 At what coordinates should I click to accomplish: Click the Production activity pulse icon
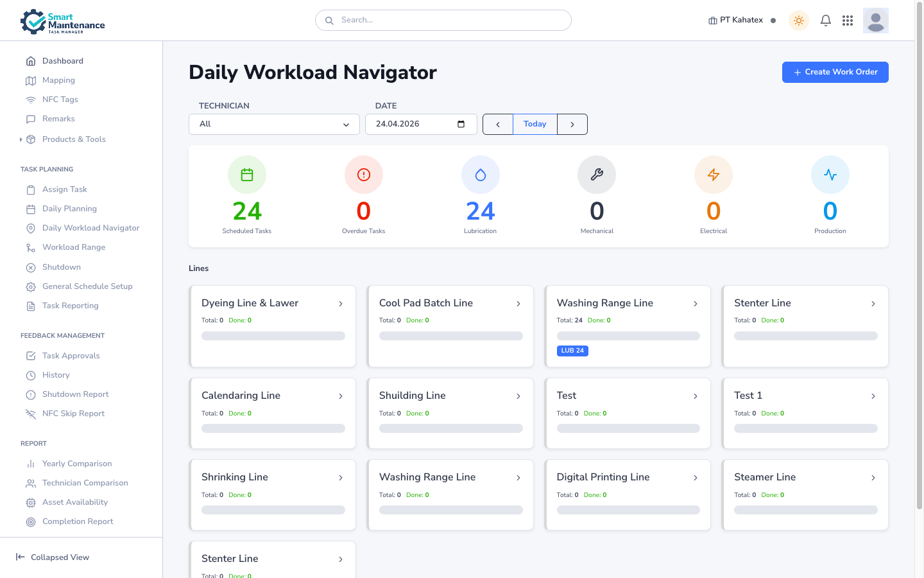830,175
